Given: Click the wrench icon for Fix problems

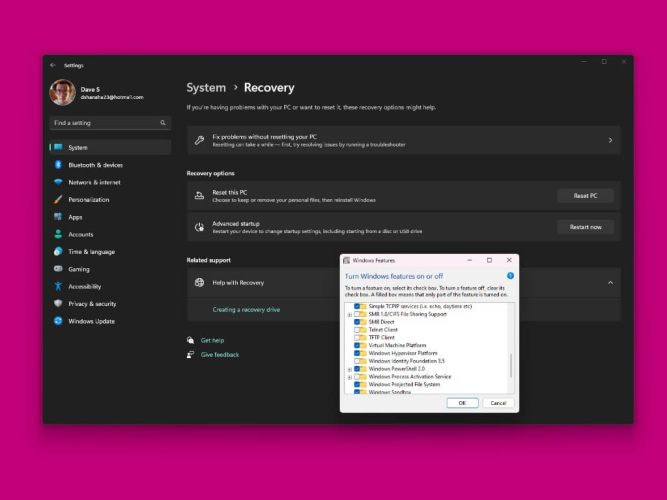Looking at the screenshot, I should (200, 140).
